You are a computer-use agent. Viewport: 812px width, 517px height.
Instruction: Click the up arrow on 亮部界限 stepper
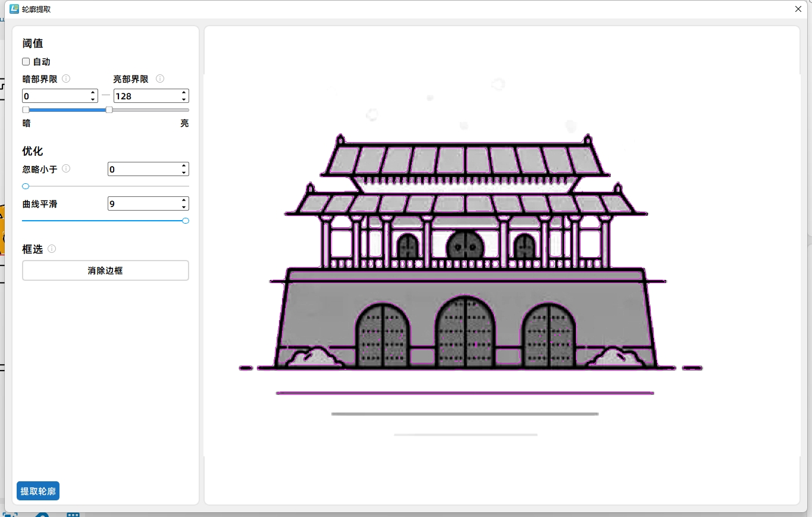[183, 92]
